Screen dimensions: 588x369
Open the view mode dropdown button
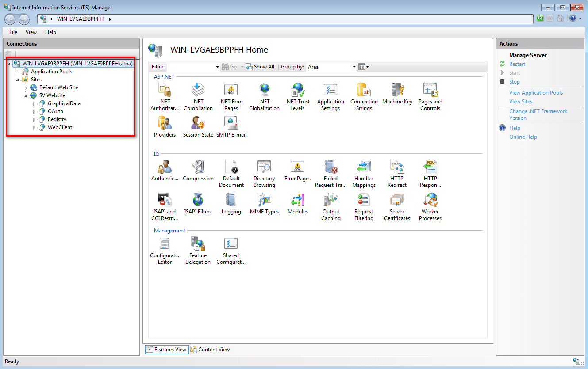point(363,67)
